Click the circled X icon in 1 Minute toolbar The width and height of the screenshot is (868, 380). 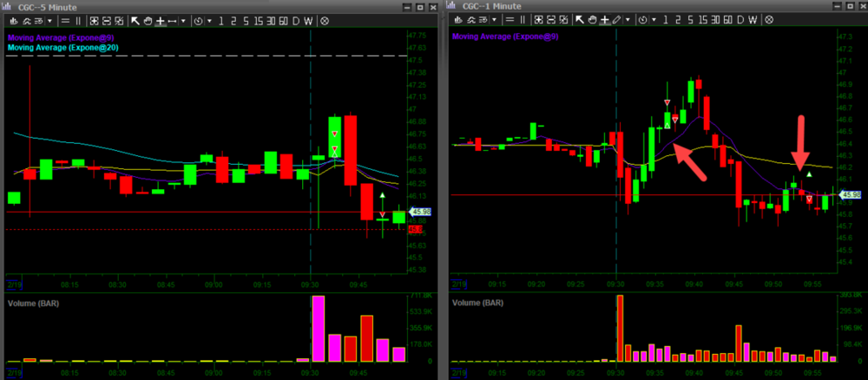click(x=769, y=20)
